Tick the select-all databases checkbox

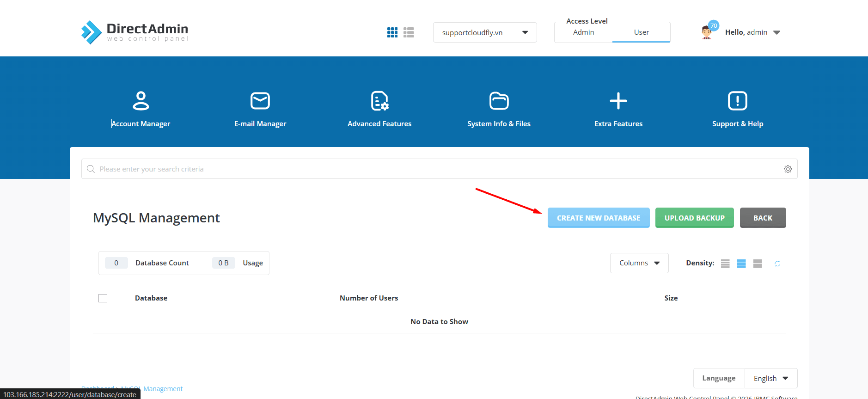(103, 298)
